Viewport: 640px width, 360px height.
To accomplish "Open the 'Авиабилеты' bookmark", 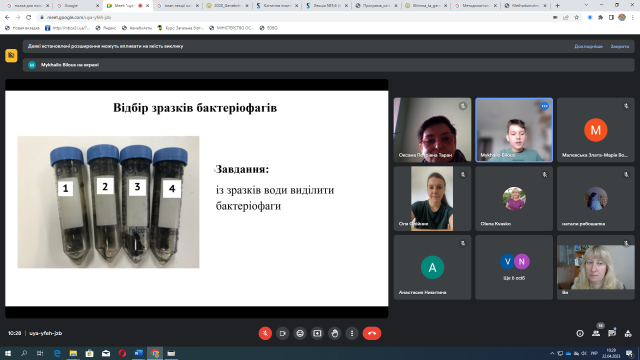I will click(137, 28).
